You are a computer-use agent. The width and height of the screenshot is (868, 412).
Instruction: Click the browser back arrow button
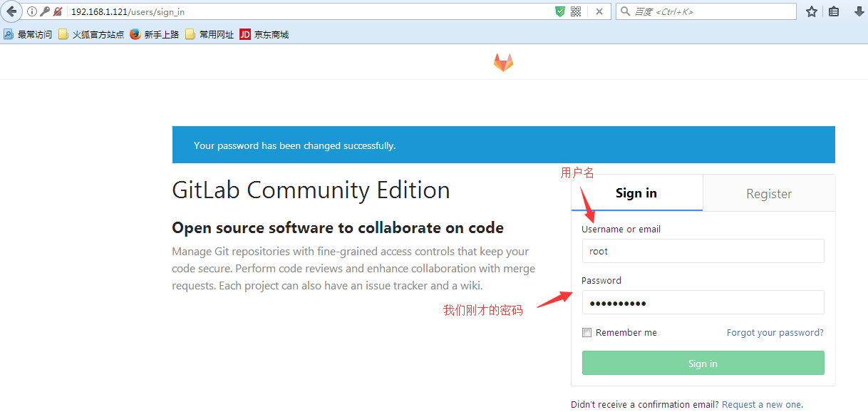tap(11, 11)
